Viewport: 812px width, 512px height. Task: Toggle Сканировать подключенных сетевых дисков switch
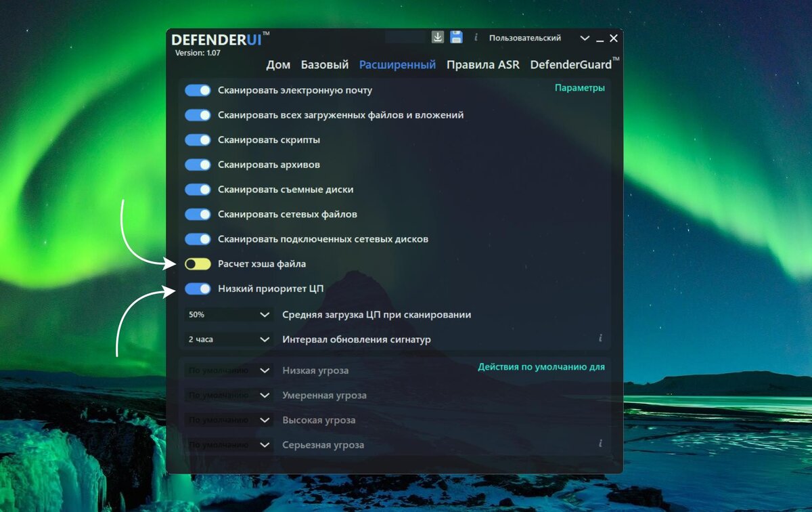(x=198, y=239)
